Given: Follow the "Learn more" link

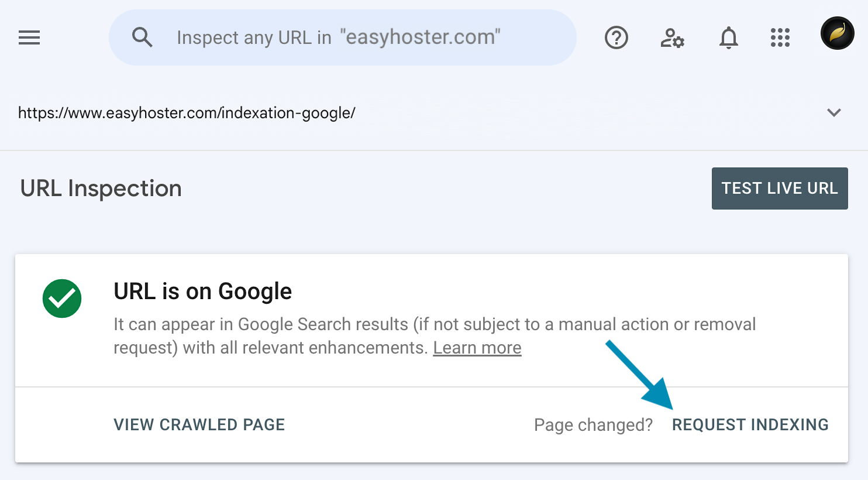Looking at the screenshot, I should coord(477,348).
